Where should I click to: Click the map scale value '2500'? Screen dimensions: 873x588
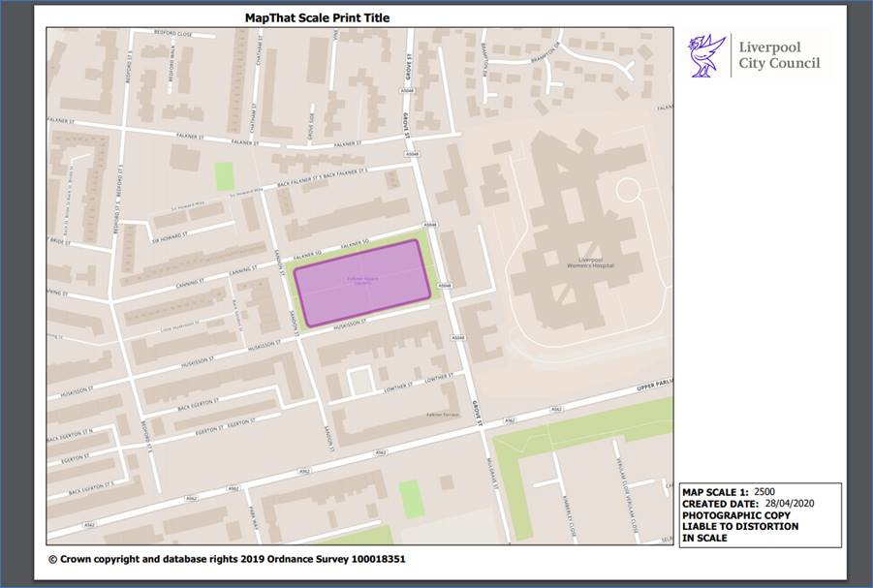764,492
